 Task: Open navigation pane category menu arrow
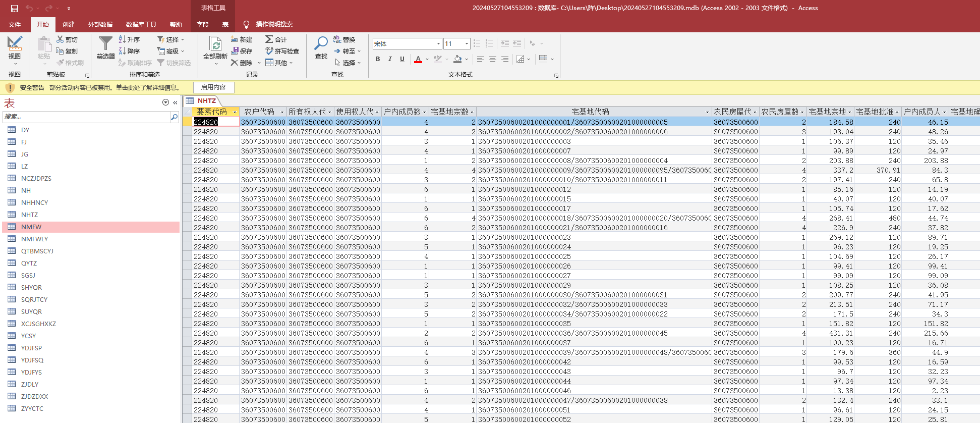point(165,102)
